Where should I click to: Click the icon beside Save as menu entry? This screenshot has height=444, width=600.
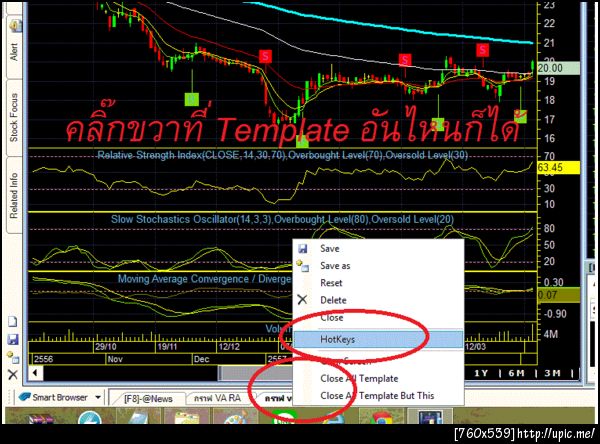tap(303, 266)
